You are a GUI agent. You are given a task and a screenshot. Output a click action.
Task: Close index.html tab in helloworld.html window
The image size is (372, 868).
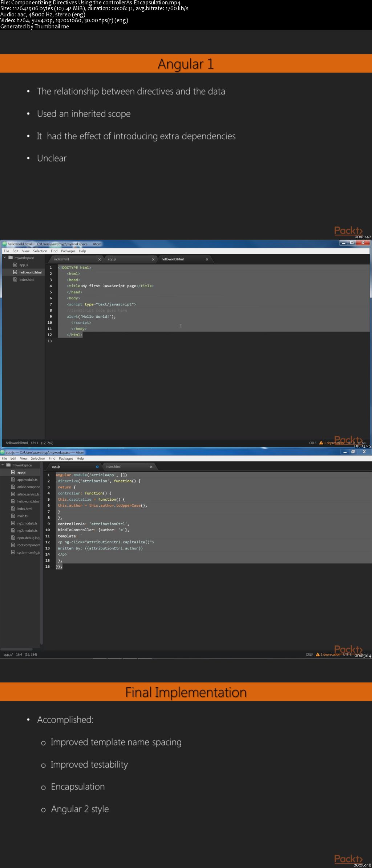100,259
